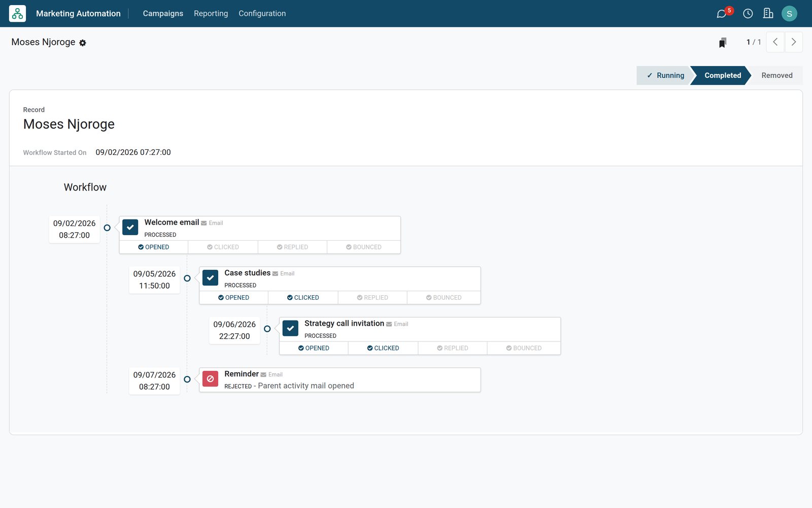This screenshot has width=812, height=508.
Task: Click BOUNCED on Case studies
Action: click(x=444, y=298)
